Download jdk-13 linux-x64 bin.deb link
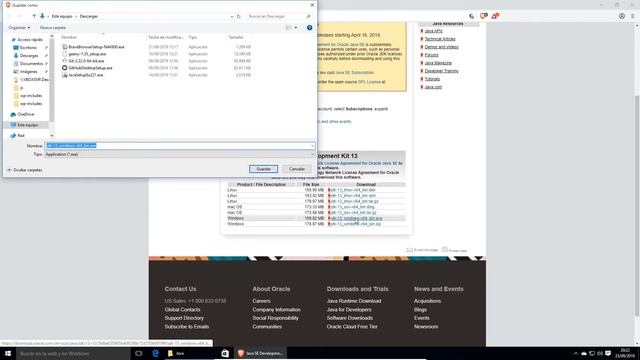 (x=353, y=190)
